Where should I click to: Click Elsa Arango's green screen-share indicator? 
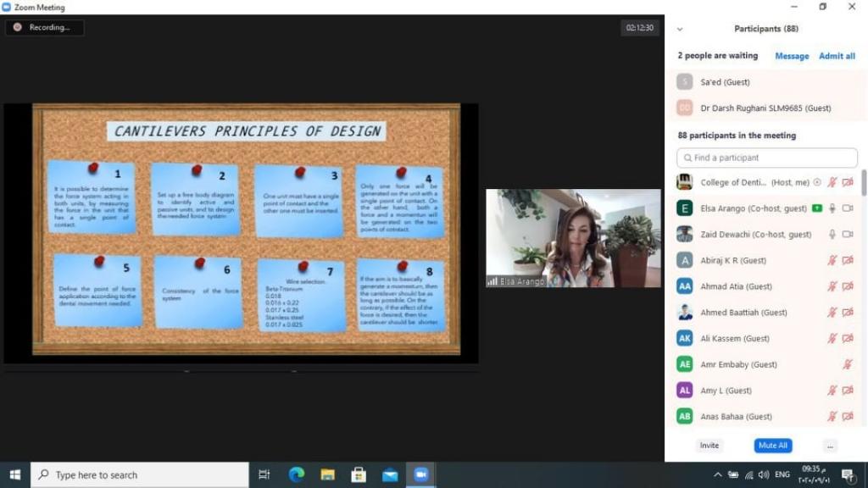point(816,208)
